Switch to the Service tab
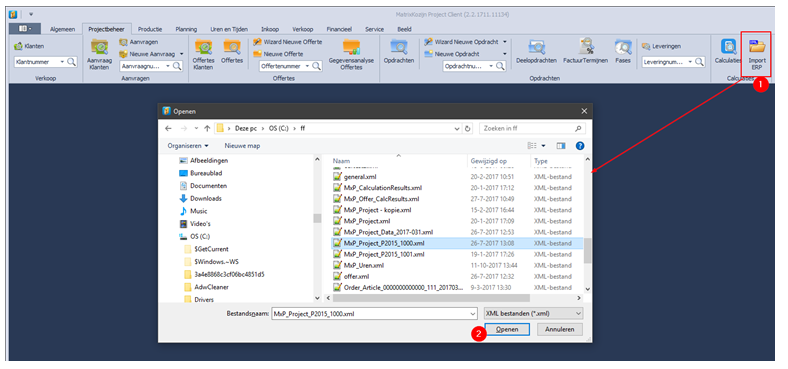This screenshot has width=788, height=369. (x=374, y=29)
